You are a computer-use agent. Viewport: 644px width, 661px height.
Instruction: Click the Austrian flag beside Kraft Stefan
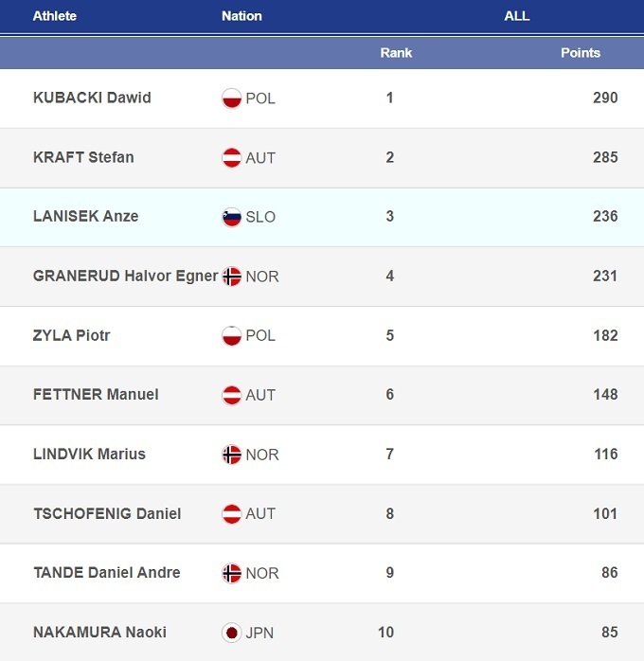(232, 157)
